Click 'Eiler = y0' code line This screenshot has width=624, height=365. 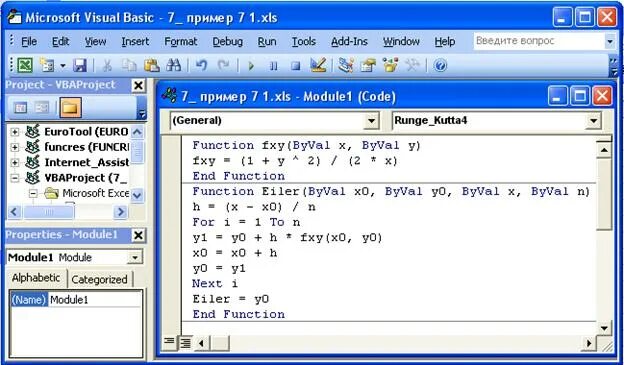pos(231,299)
